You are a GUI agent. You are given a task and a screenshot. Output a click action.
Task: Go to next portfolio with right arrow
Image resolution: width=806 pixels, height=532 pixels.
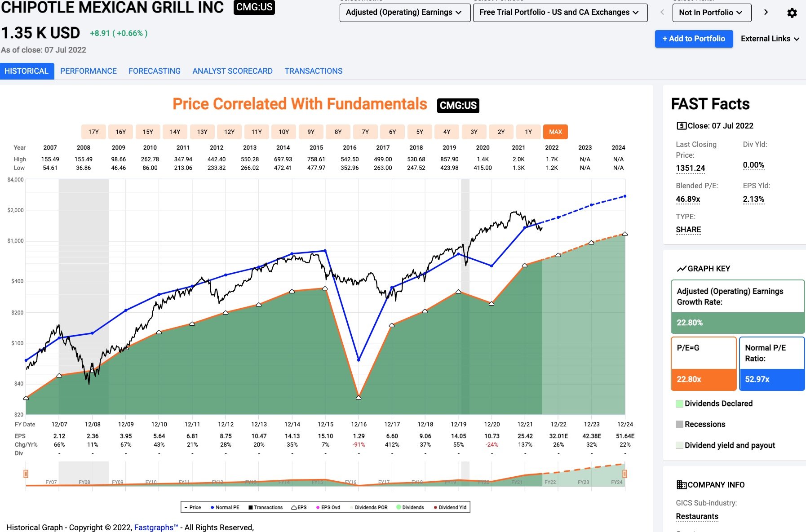(766, 12)
